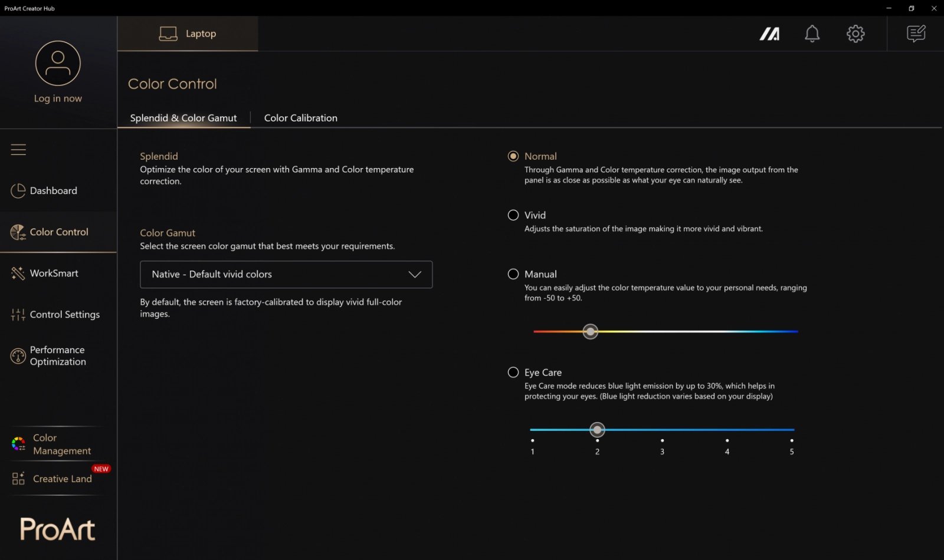This screenshot has width=944, height=560.
Task: Open the settings gear
Action: tap(855, 34)
